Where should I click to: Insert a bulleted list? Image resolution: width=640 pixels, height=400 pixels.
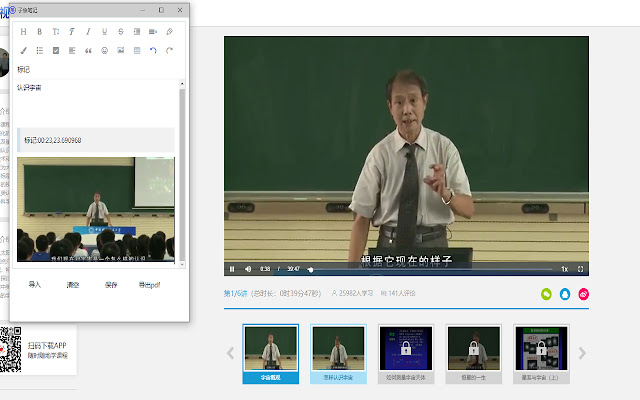click(x=40, y=50)
